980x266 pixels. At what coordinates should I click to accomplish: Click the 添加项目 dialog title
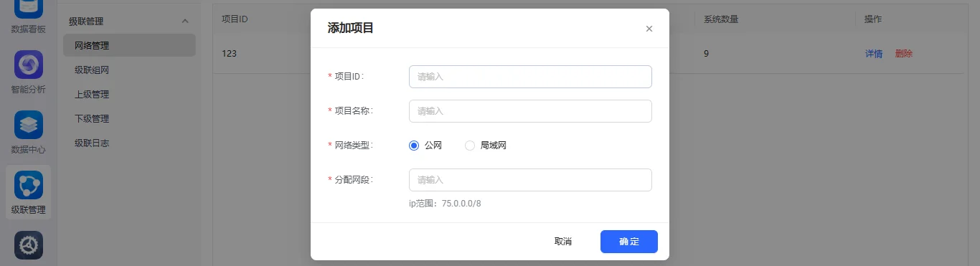[x=351, y=29]
